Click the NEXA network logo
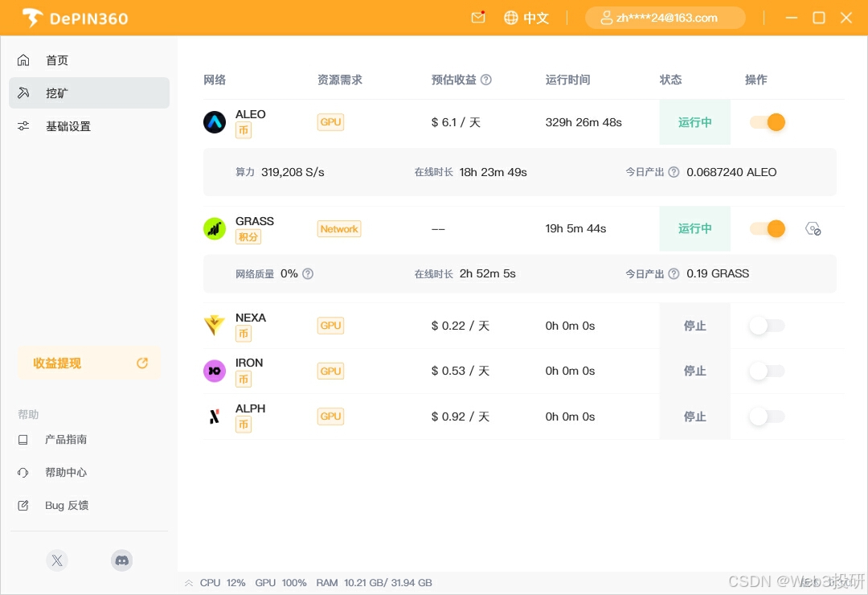Viewport: 868px width, 595px height. click(215, 325)
